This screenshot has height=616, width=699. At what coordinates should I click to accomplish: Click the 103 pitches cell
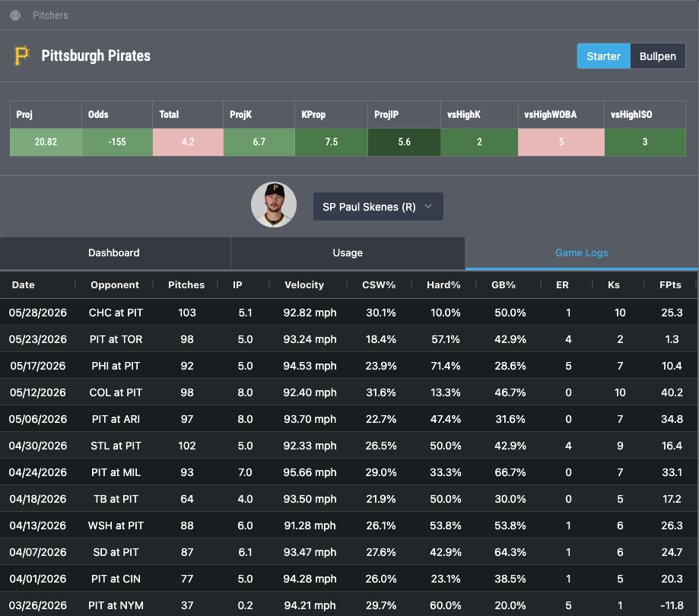pyautogui.click(x=187, y=313)
